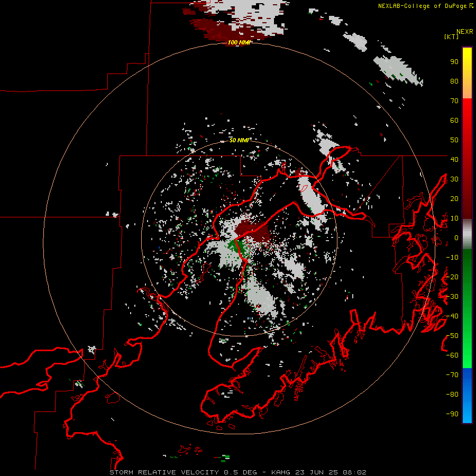Click the [KT] units label
Viewport: 476px width, 476px height.
point(451,36)
